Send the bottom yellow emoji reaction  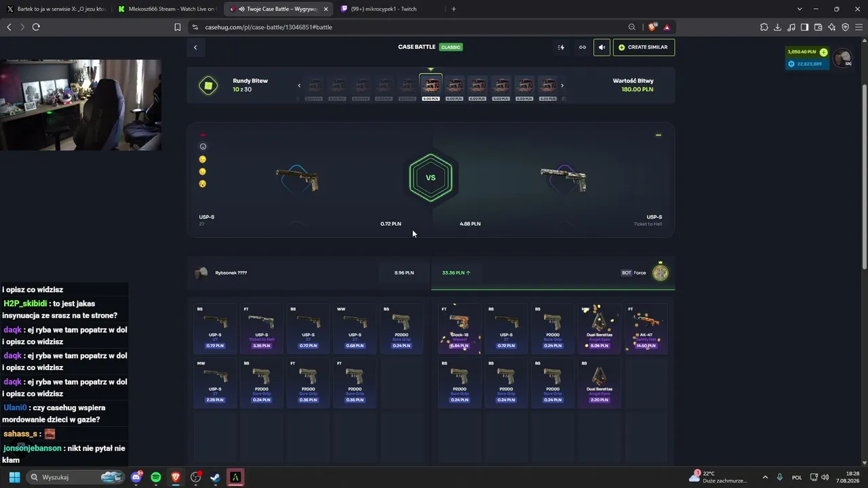point(203,184)
